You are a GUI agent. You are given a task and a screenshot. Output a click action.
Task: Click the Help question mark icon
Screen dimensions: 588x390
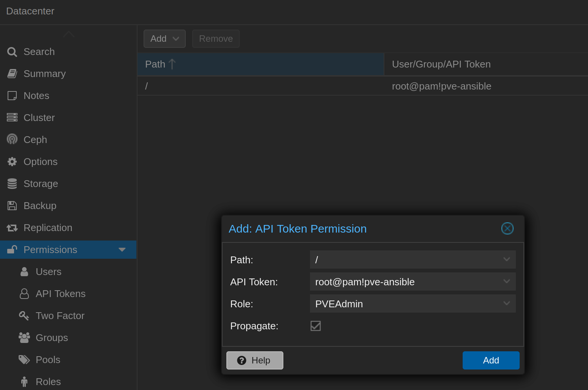[x=242, y=360]
